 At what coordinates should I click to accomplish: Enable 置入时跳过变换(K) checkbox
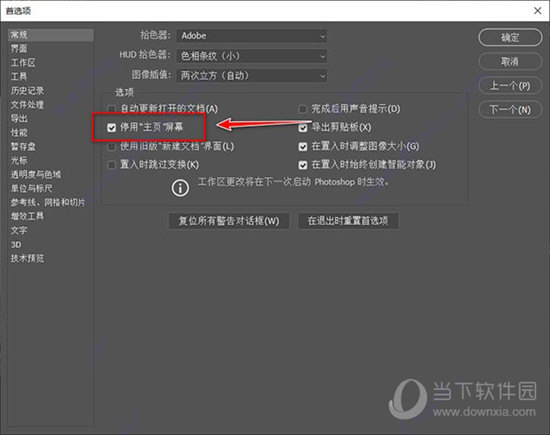pyautogui.click(x=112, y=165)
